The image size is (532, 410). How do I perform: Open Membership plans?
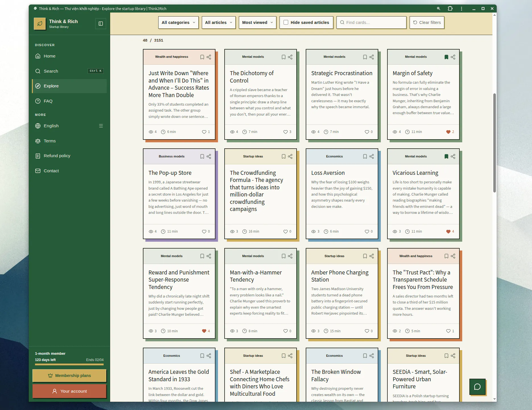click(69, 376)
